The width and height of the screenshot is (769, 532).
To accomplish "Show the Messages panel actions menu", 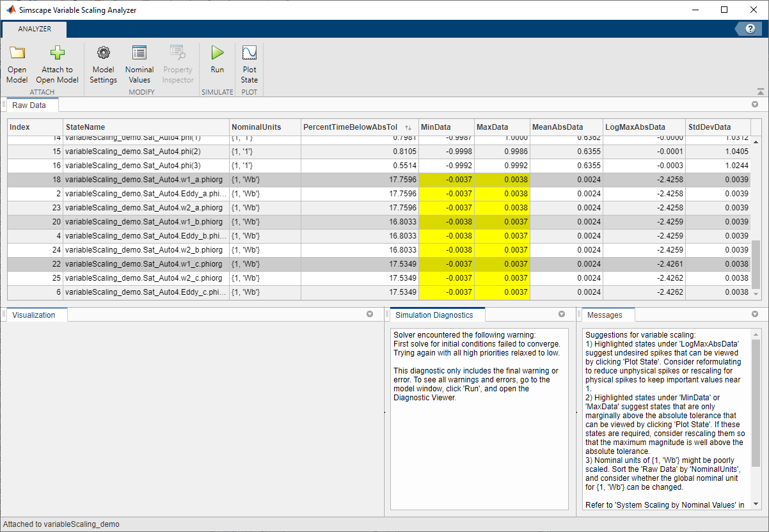I will click(754, 315).
